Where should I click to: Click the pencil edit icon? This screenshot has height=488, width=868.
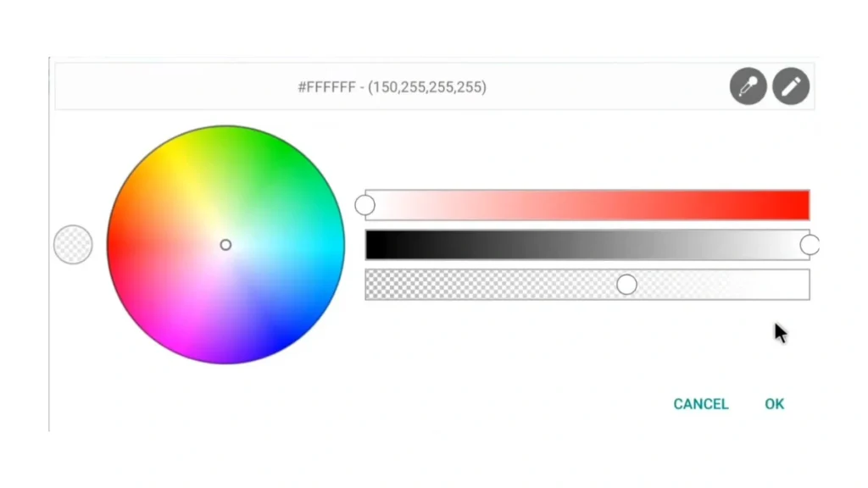tap(792, 86)
